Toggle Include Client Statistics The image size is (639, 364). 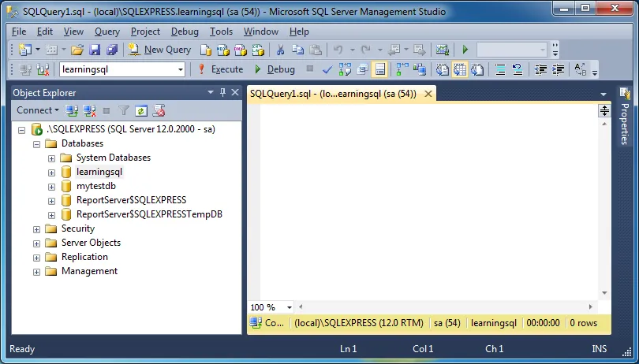[420, 69]
